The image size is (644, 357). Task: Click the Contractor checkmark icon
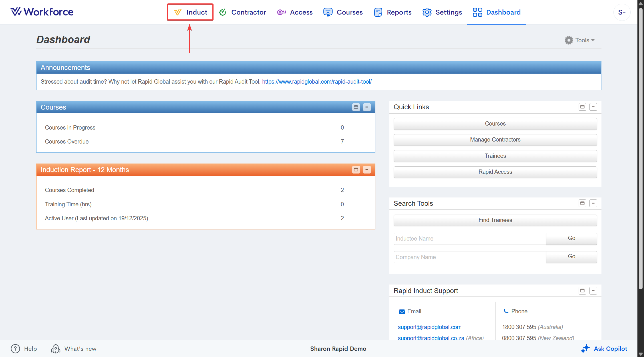click(223, 12)
